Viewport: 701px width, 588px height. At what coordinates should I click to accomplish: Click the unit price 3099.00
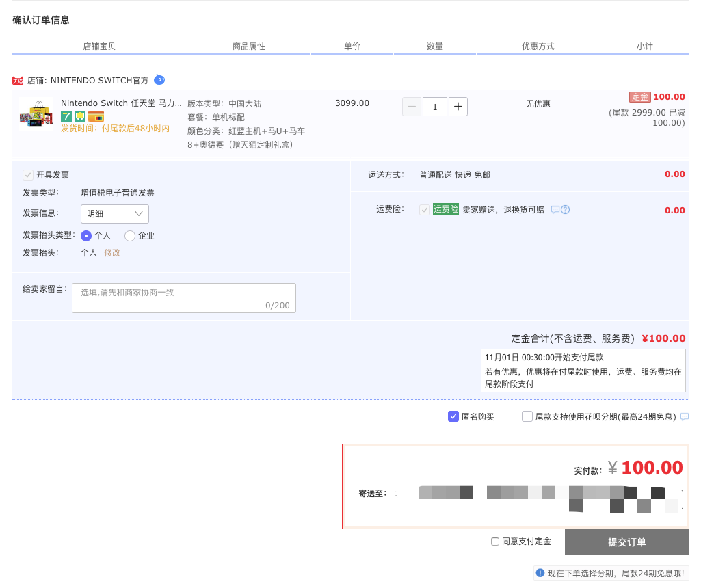coord(352,103)
